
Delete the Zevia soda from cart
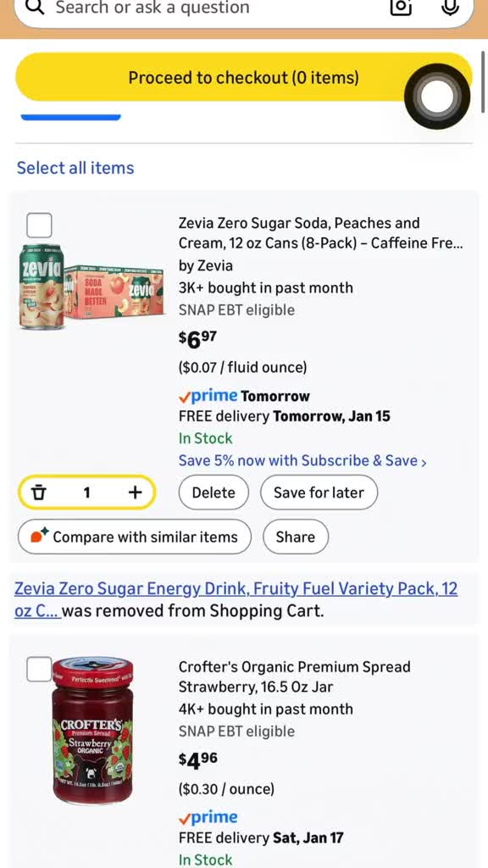(213, 492)
